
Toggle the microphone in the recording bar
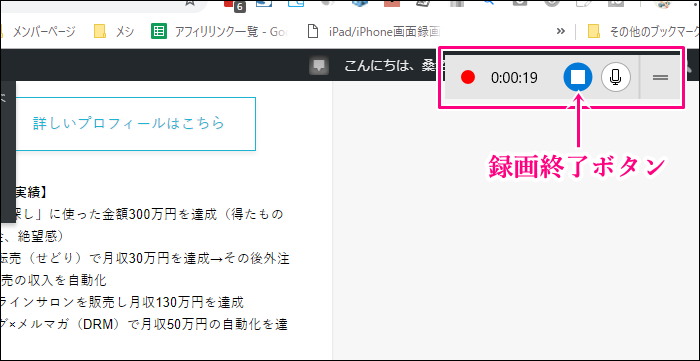(x=616, y=78)
